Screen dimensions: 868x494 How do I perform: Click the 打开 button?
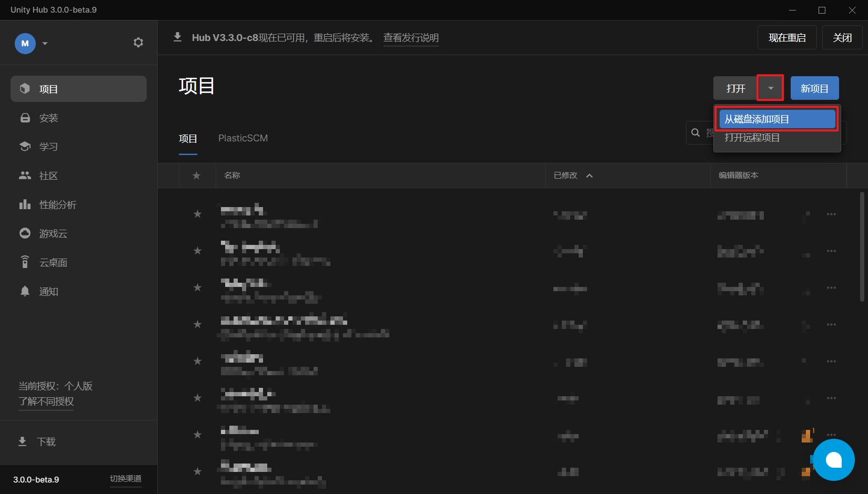point(735,88)
